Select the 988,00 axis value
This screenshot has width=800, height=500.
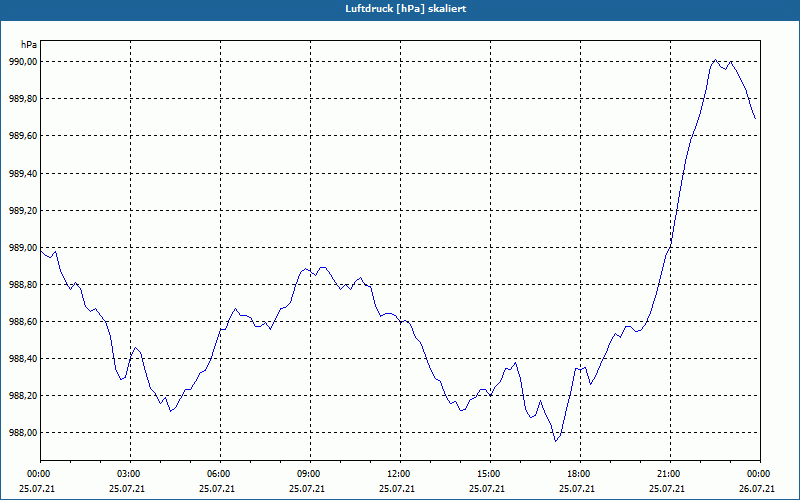(x=23, y=433)
